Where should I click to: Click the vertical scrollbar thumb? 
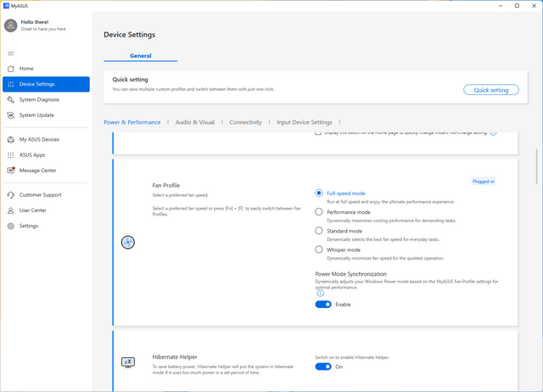537,166
